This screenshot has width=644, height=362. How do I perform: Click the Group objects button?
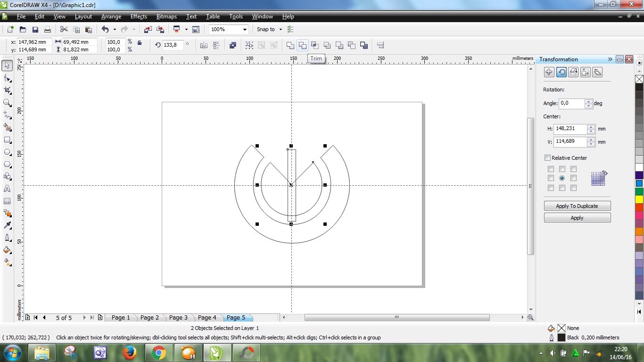click(x=249, y=45)
